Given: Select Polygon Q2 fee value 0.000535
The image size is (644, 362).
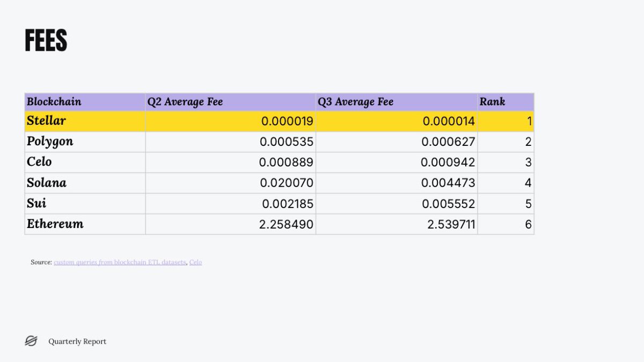Looking at the screenshot, I should (287, 142).
